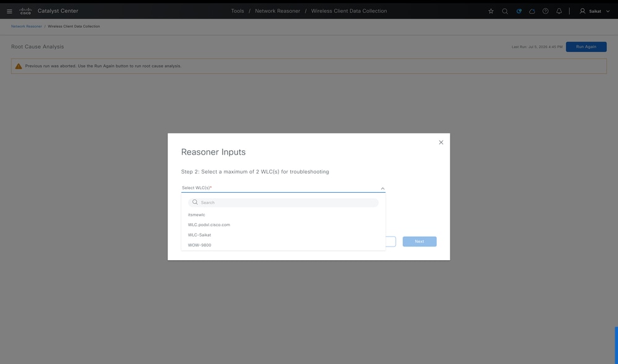Viewport: 618px width, 364px height.
Task: Collapse the Select WLC(s) dropdown chevron
Action: (x=382, y=188)
